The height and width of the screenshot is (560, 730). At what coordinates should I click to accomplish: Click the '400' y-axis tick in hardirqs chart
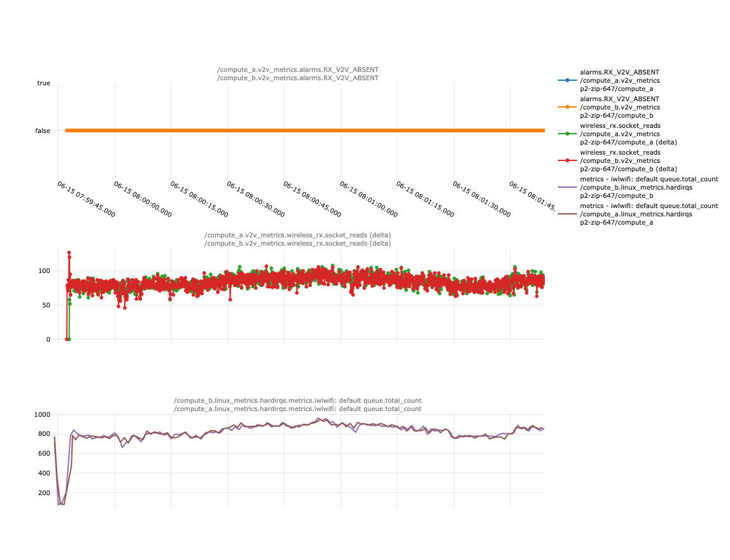tap(44, 473)
